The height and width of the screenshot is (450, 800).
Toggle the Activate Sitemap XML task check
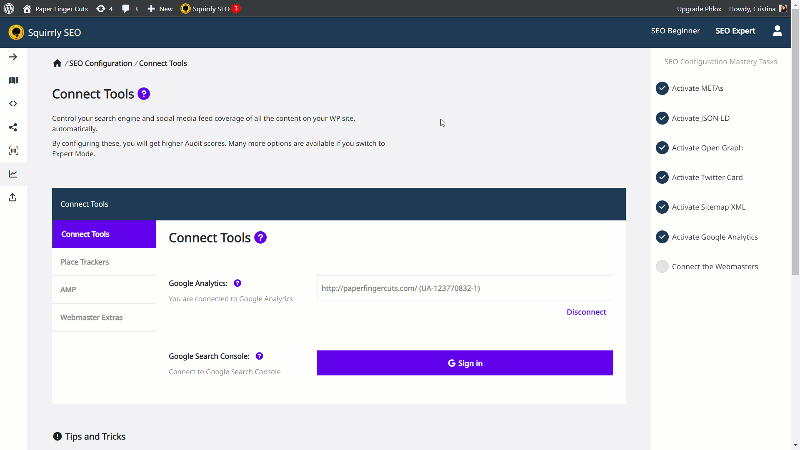662,207
